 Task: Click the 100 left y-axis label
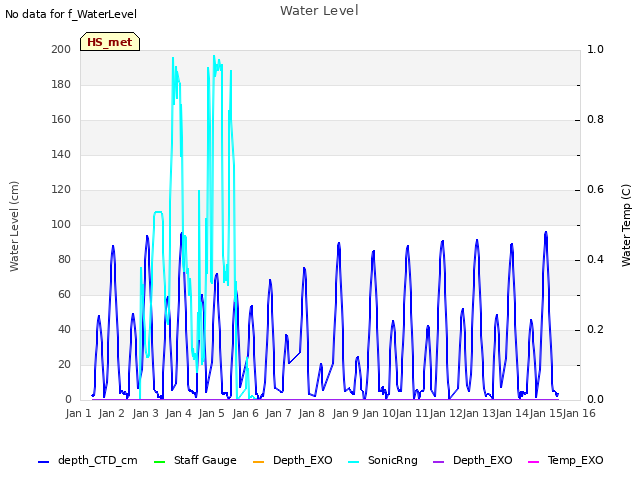[61, 224]
